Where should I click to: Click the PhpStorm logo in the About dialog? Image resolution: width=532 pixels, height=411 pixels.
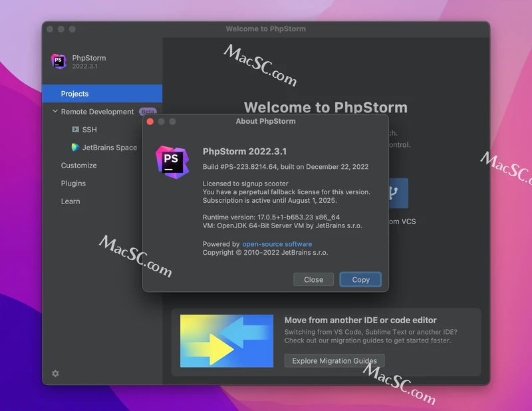coord(171,161)
